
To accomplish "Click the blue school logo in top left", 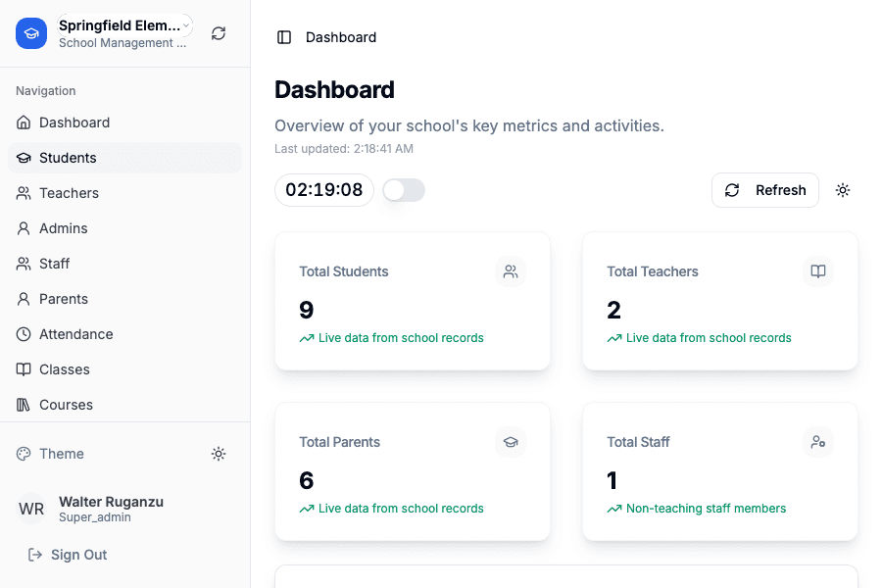I will click(x=31, y=32).
